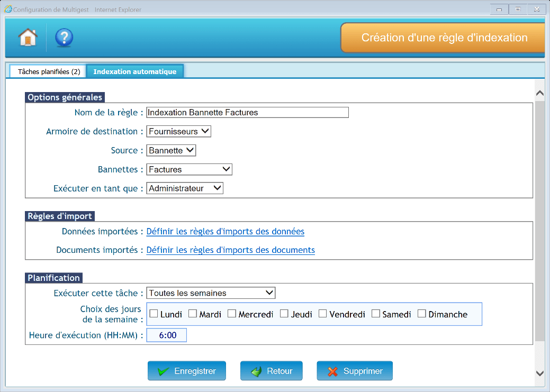Screen dimensions: 550x392
Task: Expand the Exécuter en tant que dropdown
Action: pyautogui.click(x=185, y=188)
